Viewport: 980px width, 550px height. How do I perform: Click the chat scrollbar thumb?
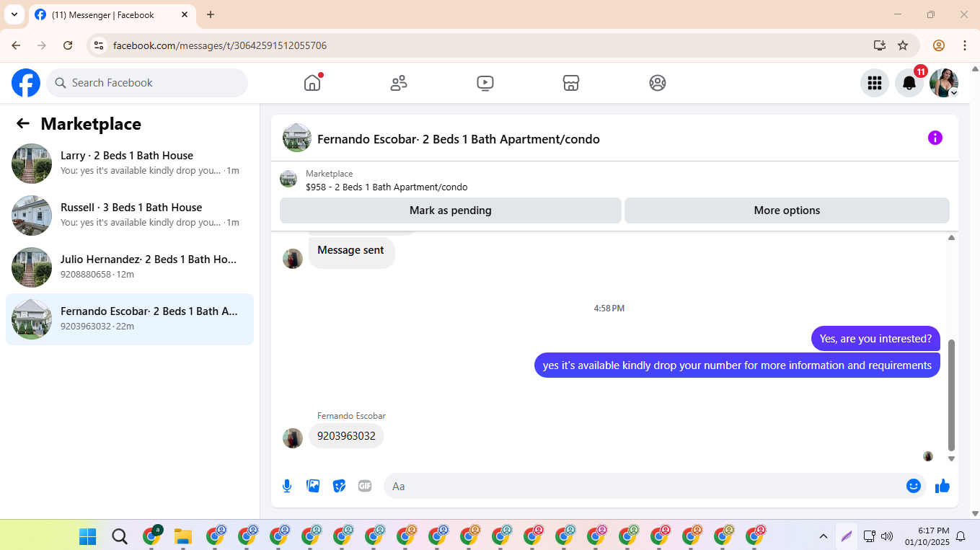click(951, 395)
